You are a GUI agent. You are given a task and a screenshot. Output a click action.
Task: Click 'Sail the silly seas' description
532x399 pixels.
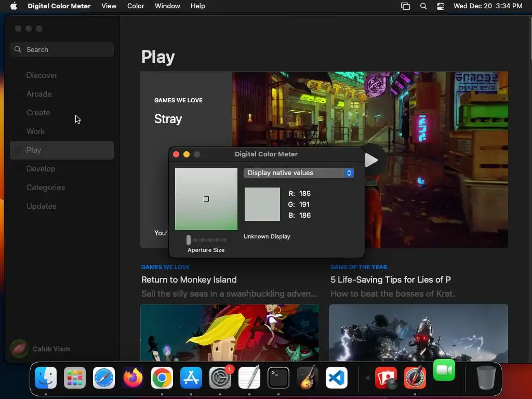(x=229, y=294)
